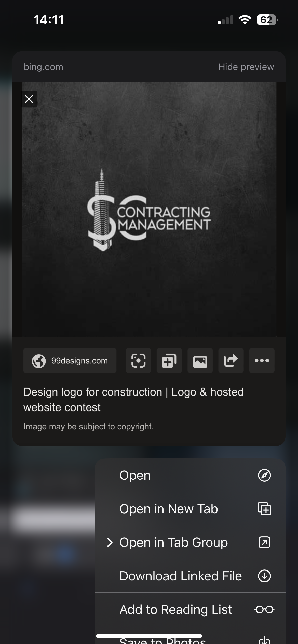
Task: Choose Open in New Tab
Action: [x=169, y=509]
